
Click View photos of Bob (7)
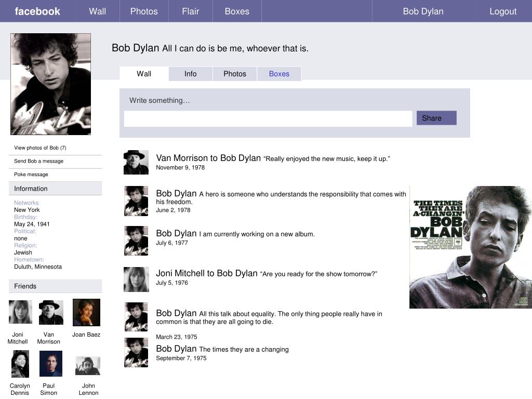coord(40,148)
